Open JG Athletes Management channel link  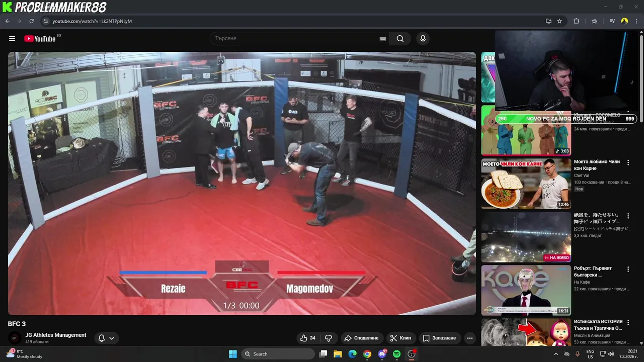point(56,335)
